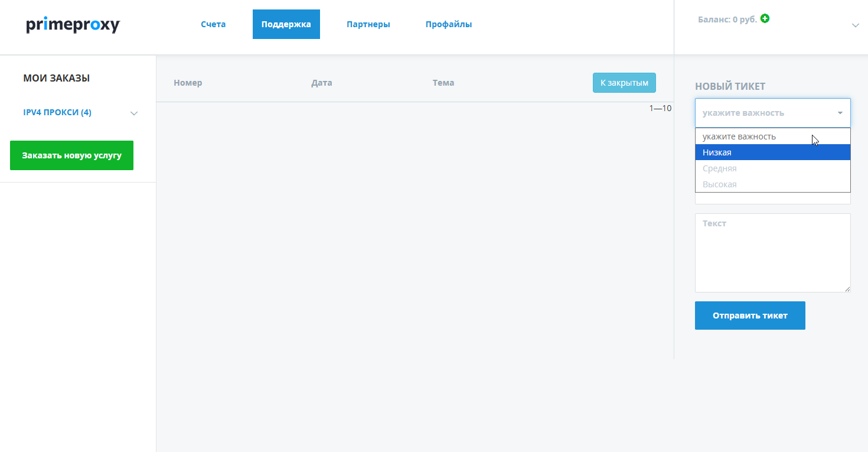Select Низкая importance option
The width and height of the screenshot is (868, 452).
pos(773,152)
